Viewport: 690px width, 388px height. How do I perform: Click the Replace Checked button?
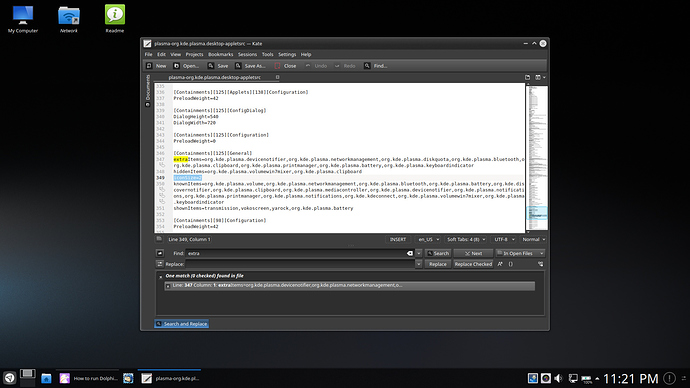tap(473, 264)
